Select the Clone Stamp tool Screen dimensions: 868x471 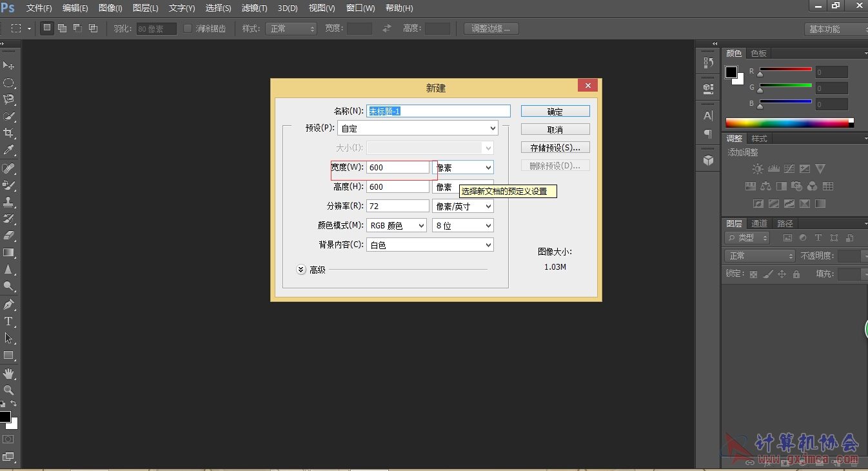click(x=9, y=202)
